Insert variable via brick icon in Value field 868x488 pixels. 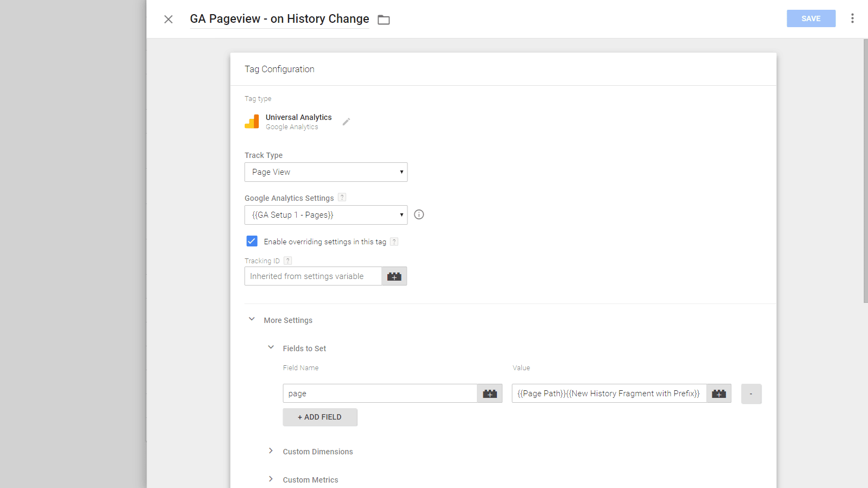[719, 394]
